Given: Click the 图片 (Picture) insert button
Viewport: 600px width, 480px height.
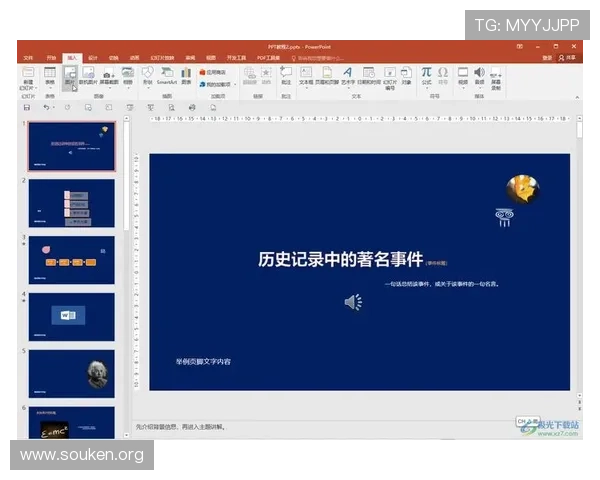Looking at the screenshot, I should tap(70, 76).
